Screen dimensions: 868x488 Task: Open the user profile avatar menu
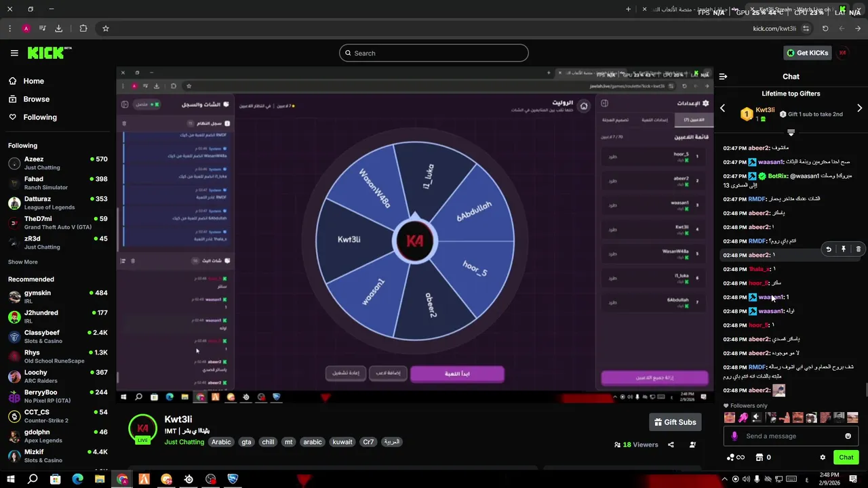843,53
